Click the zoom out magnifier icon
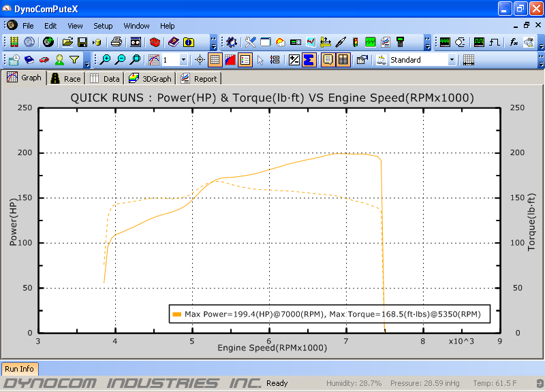This screenshot has width=545, height=392. [121, 60]
